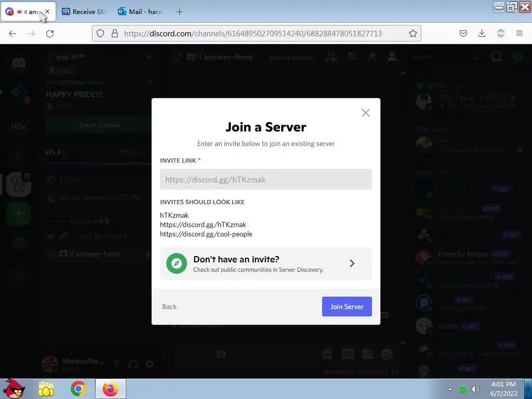Click the Pocket save icon in toolbar

[463, 33]
